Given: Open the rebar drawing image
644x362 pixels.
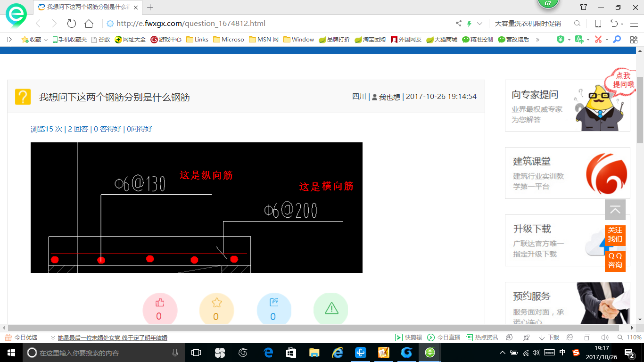Looking at the screenshot, I should (197, 207).
